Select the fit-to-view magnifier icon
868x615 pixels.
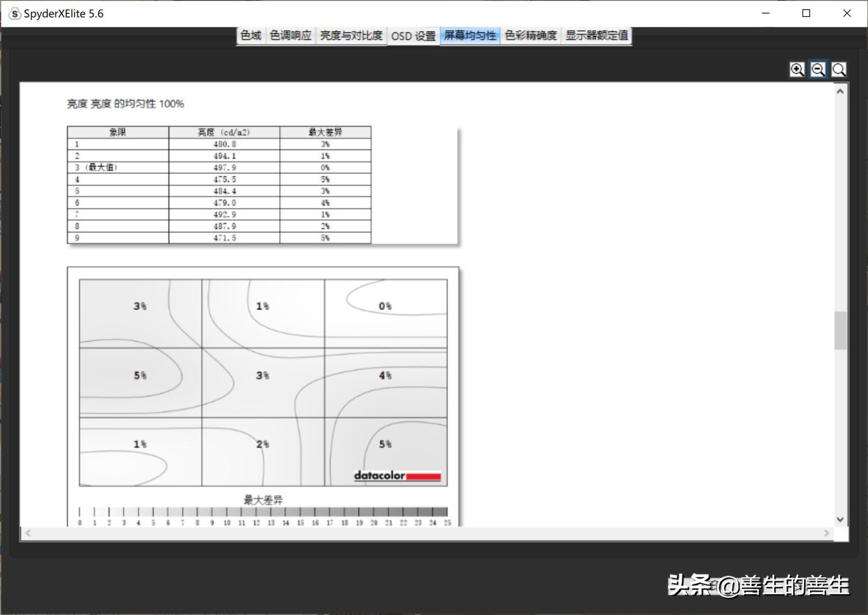[x=838, y=69]
